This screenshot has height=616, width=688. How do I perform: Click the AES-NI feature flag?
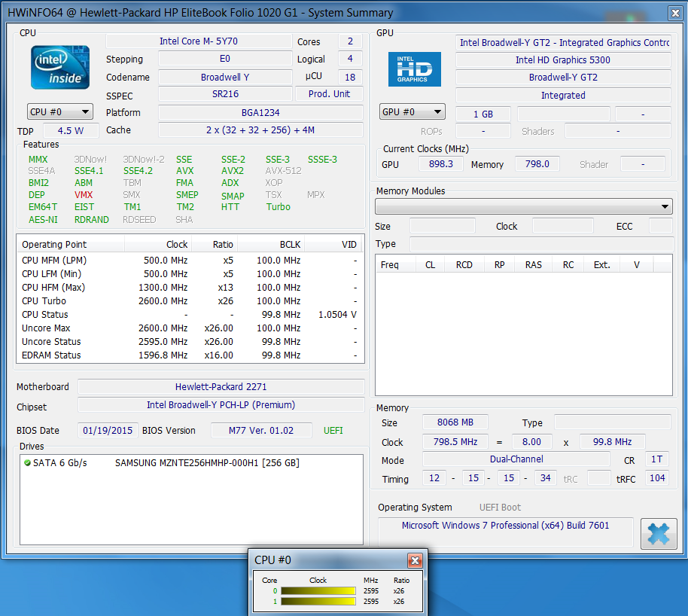click(43, 220)
